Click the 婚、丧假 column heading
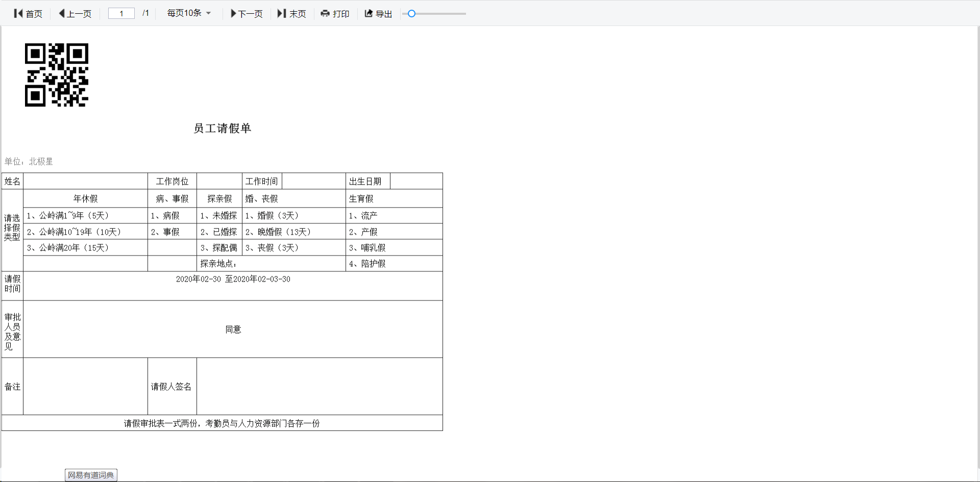The height and width of the screenshot is (482, 980). pyautogui.click(x=294, y=199)
